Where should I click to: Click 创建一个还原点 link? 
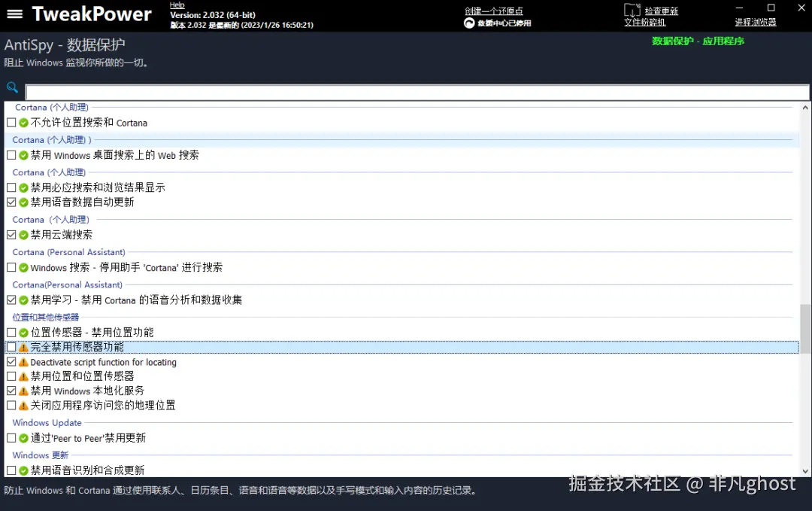[x=493, y=11]
